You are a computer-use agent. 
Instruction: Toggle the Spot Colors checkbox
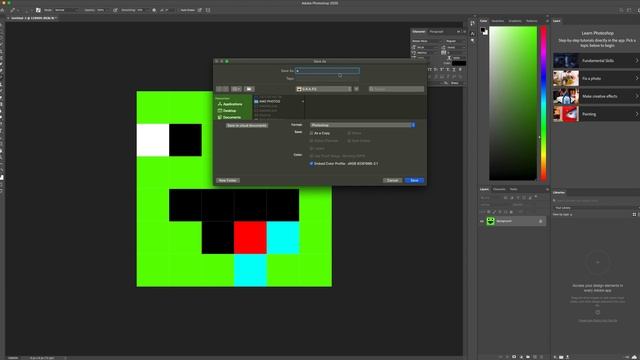click(349, 141)
